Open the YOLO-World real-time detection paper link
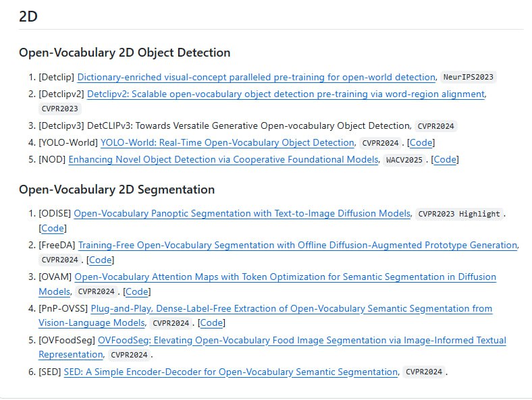Screen dimensions: 532x400 pyautogui.click(x=228, y=143)
